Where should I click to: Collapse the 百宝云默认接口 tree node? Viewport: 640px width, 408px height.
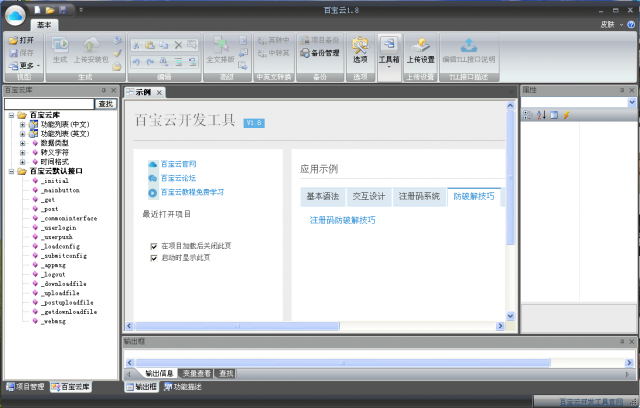(11, 171)
